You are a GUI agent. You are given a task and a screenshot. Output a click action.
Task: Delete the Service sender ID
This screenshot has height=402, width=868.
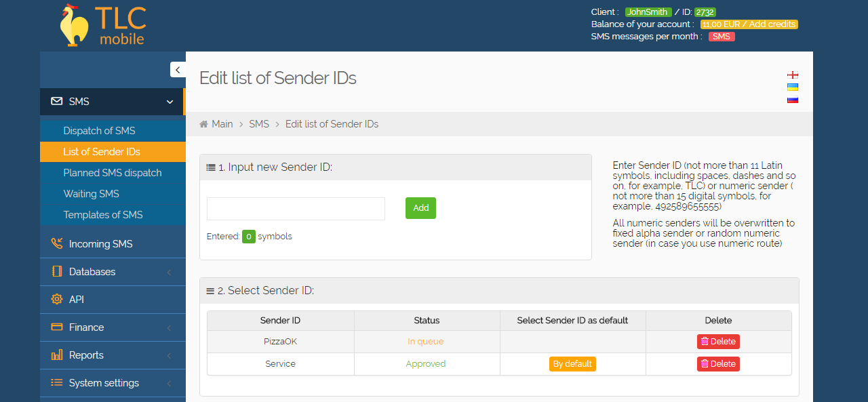(718, 364)
